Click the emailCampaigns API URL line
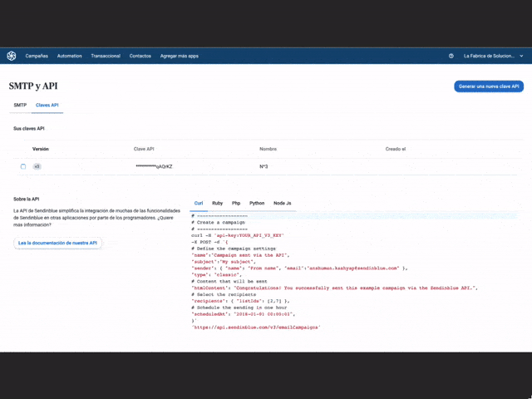The width and height of the screenshot is (532, 399). coord(256,328)
